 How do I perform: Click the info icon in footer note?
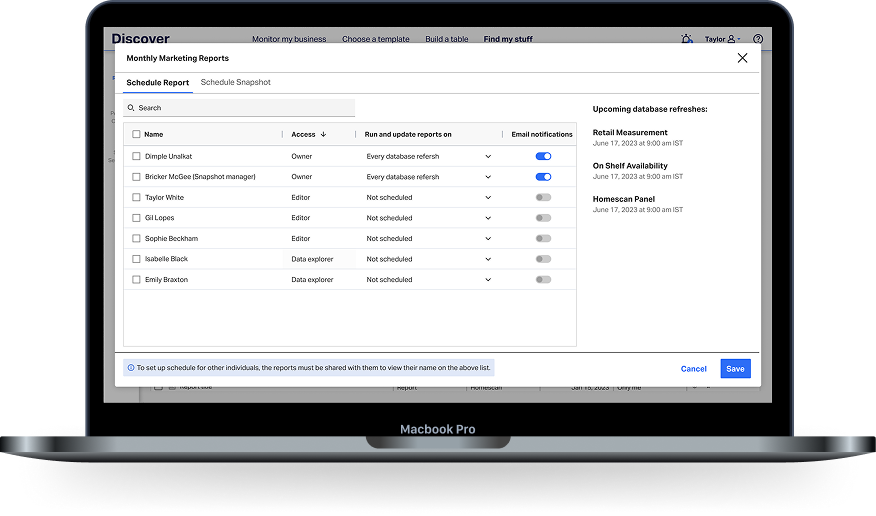tap(131, 368)
